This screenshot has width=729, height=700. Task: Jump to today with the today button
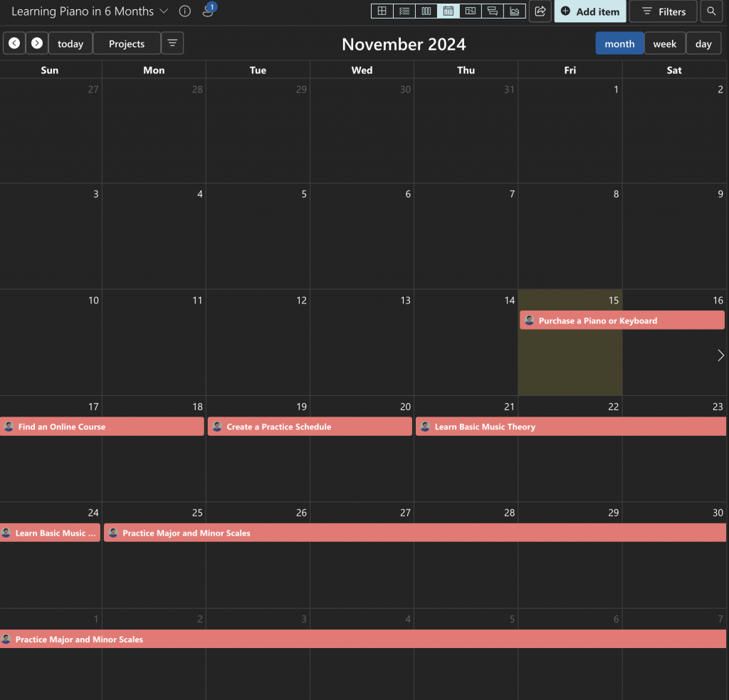(x=70, y=43)
